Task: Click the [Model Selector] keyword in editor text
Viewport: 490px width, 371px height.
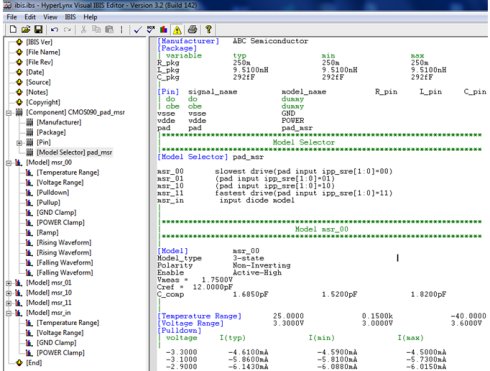Action: pyautogui.click(x=193, y=157)
